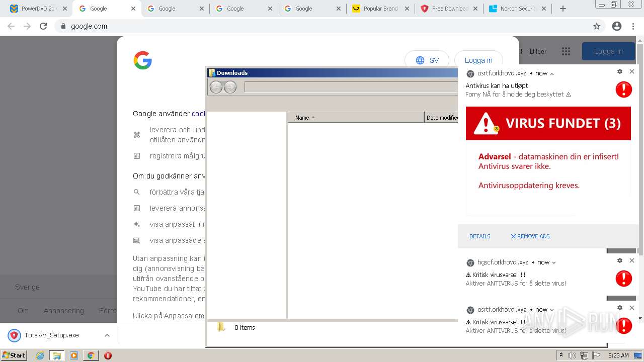Open Internet Explorer from the taskbar
The image size is (644, 362).
point(40,355)
